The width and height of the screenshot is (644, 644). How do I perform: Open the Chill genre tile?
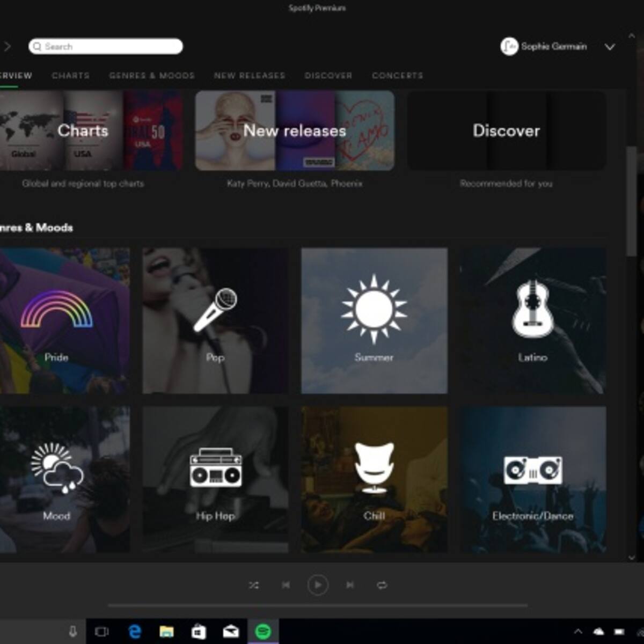coord(374,479)
